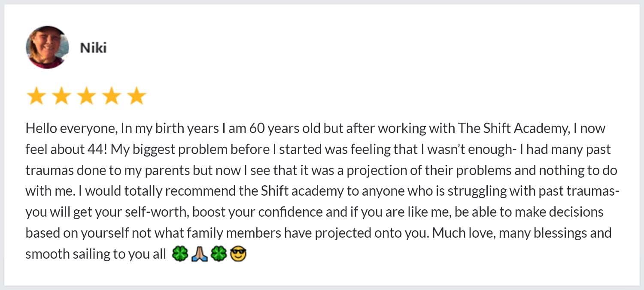Click the "smooth sailing to you all" text

[95, 254]
